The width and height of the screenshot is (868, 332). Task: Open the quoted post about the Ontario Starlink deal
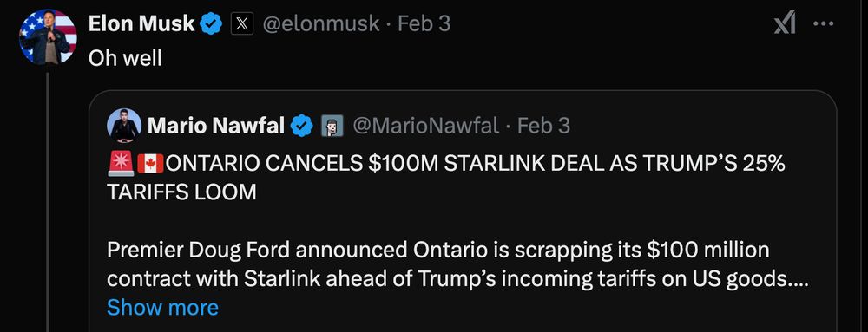click(x=463, y=211)
